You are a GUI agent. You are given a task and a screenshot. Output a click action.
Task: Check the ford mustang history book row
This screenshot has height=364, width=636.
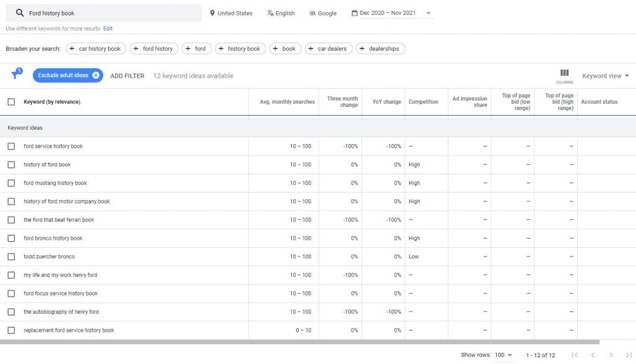tap(11, 183)
